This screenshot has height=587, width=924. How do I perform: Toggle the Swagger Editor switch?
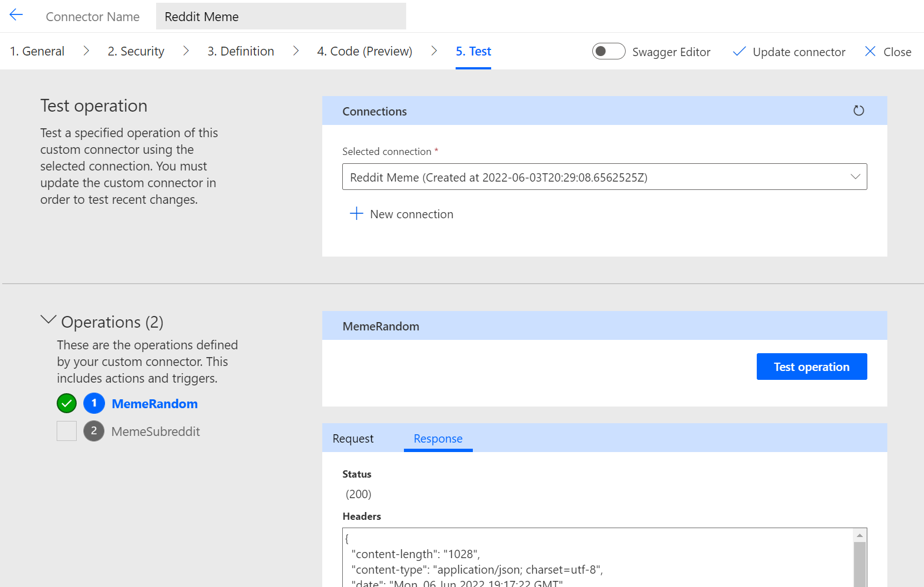coord(608,51)
